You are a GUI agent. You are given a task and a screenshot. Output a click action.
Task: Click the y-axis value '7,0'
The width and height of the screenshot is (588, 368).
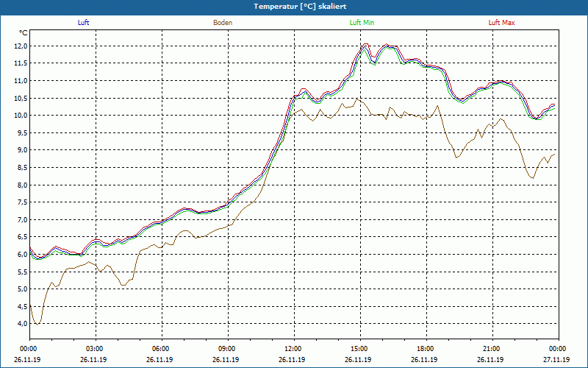pos(22,219)
